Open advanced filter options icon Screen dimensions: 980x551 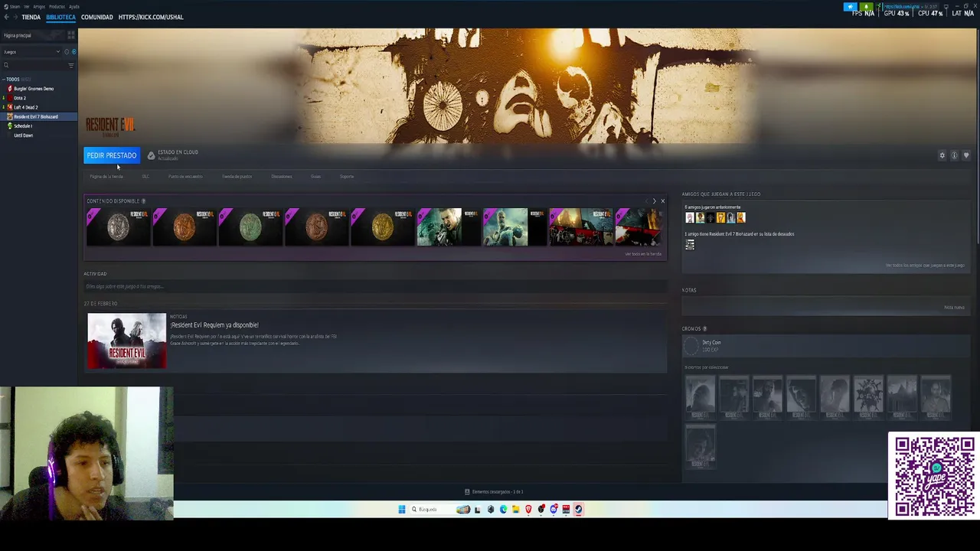point(71,65)
